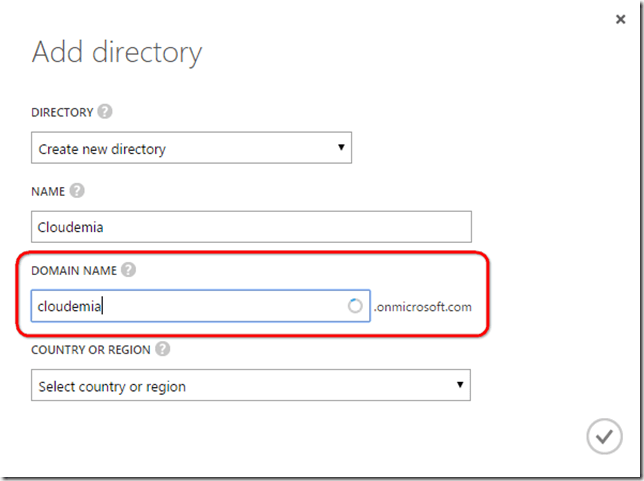Click the 'Add directory' heading
The image size is (644, 481).
pos(117,52)
